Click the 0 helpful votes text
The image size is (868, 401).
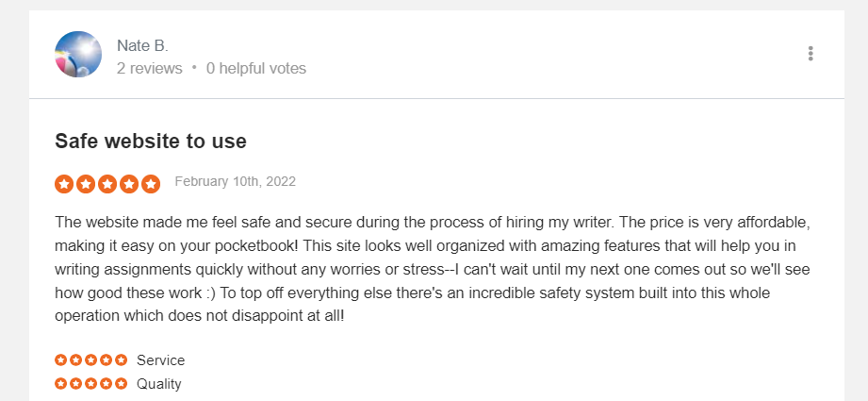pos(256,68)
